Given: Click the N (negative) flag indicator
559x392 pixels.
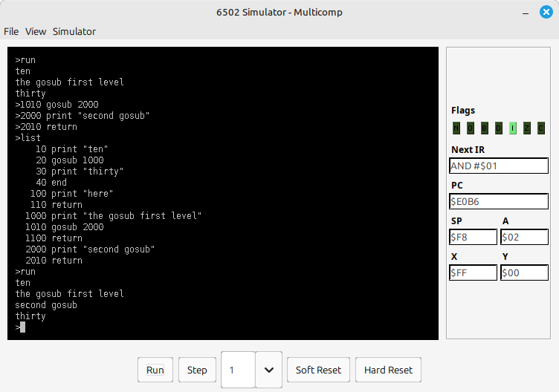Looking at the screenshot, I should (456, 128).
